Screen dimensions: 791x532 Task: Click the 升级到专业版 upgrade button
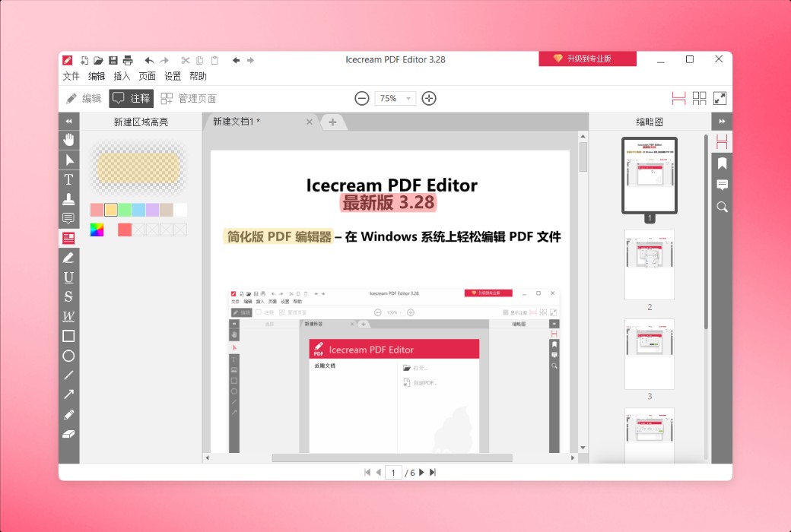(587, 59)
